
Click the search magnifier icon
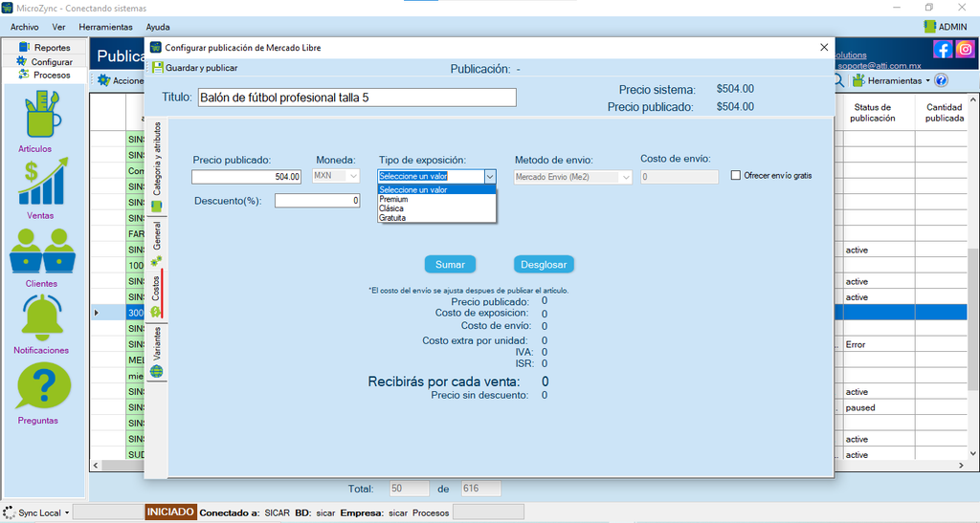pos(839,80)
